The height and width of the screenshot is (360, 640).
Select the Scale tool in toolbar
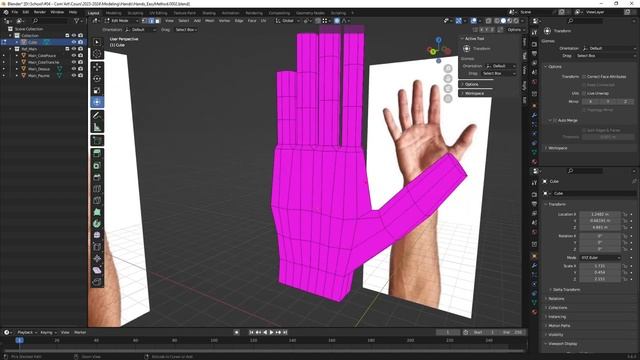point(97,91)
